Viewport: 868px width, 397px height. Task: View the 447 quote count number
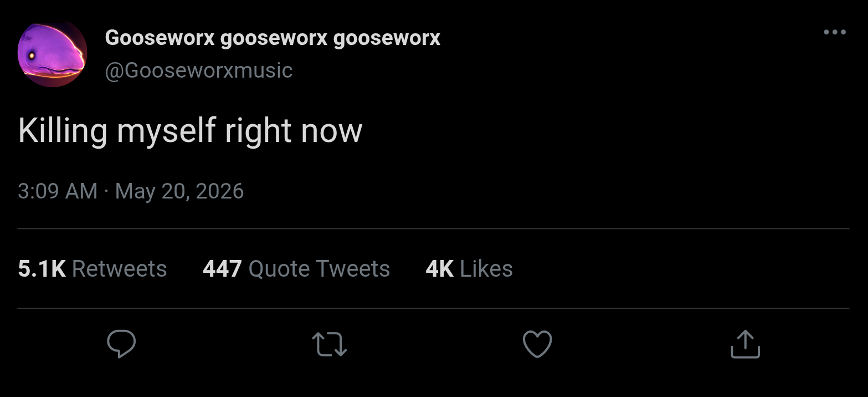pyautogui.click(x=222, y=269)
